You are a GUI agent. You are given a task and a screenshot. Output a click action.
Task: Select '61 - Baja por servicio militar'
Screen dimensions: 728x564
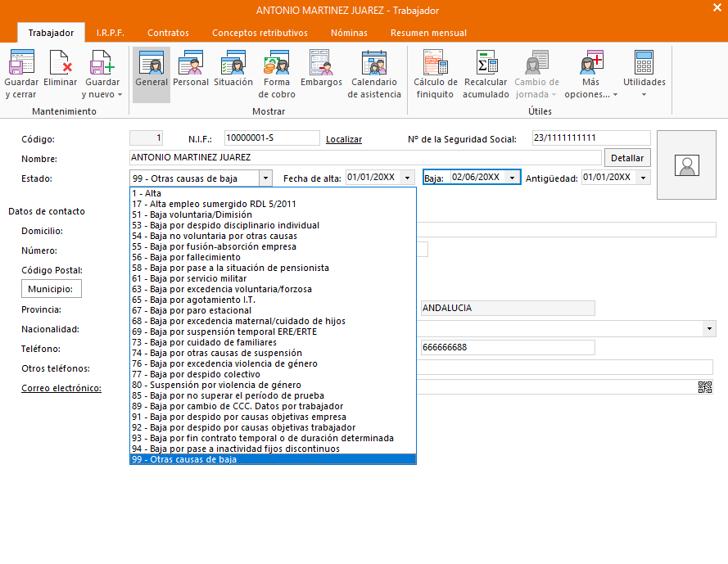point(273,278)
